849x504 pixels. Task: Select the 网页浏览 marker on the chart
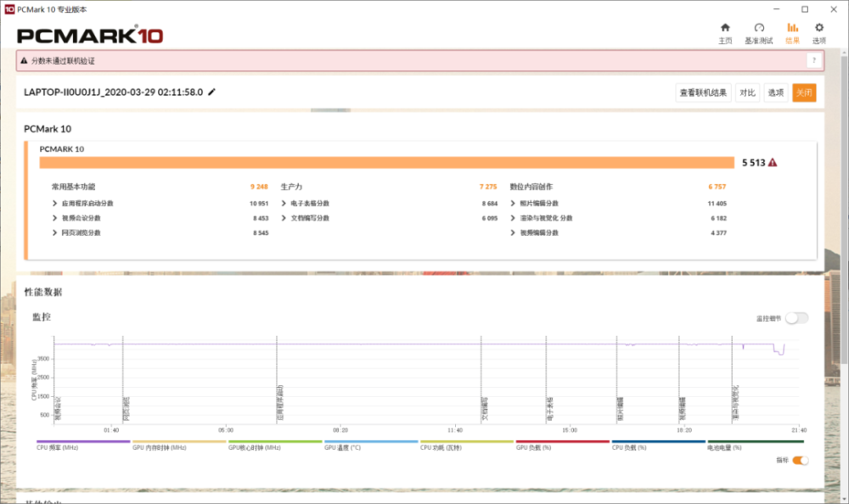point(127,409)
